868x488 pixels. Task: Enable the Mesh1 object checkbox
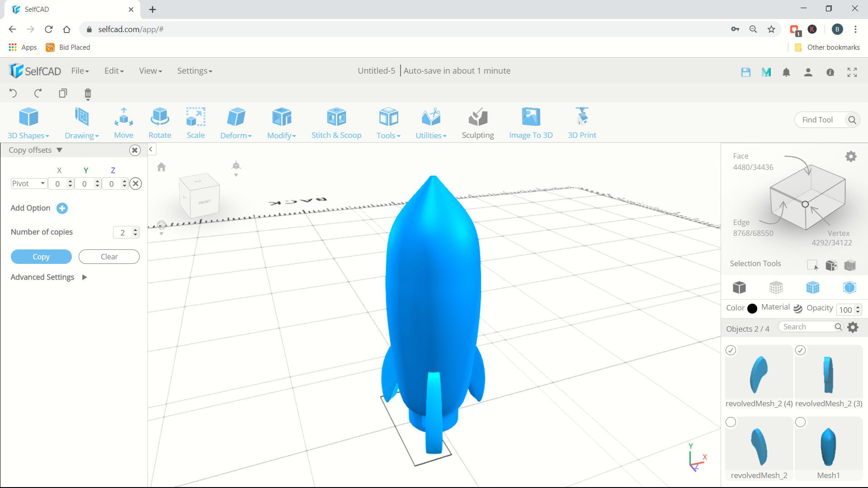click(x=801, y=422)
